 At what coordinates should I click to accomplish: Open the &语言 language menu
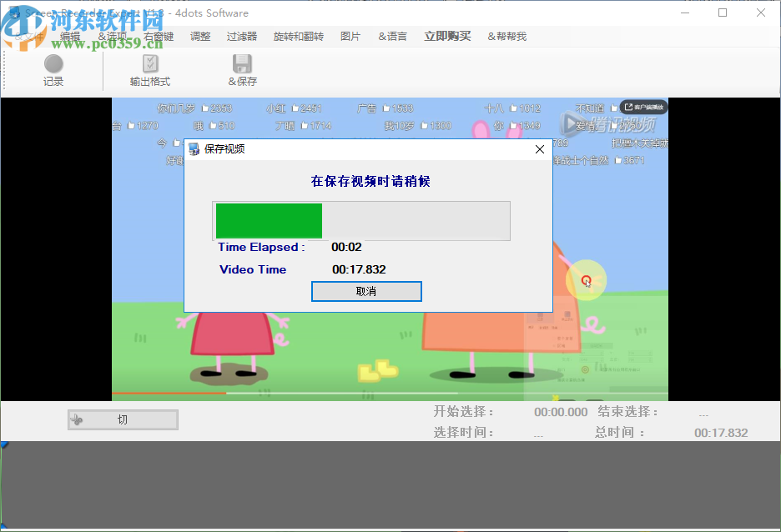[391, 36]
